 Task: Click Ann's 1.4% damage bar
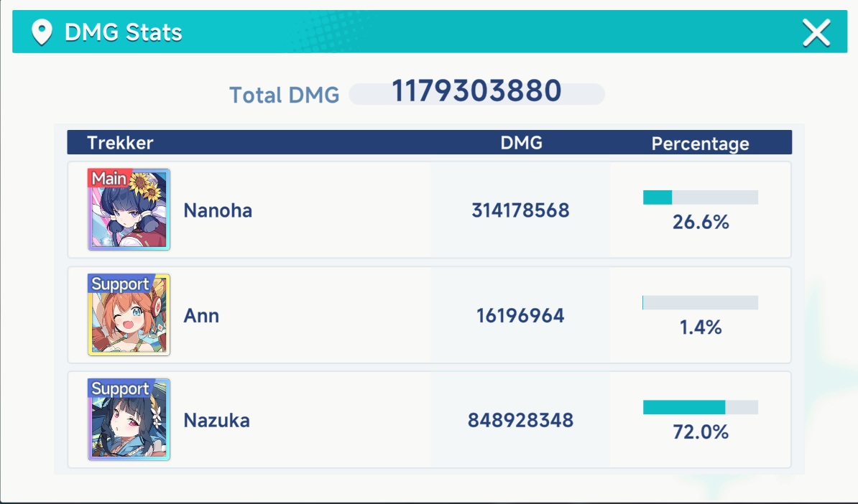point(701,303)
